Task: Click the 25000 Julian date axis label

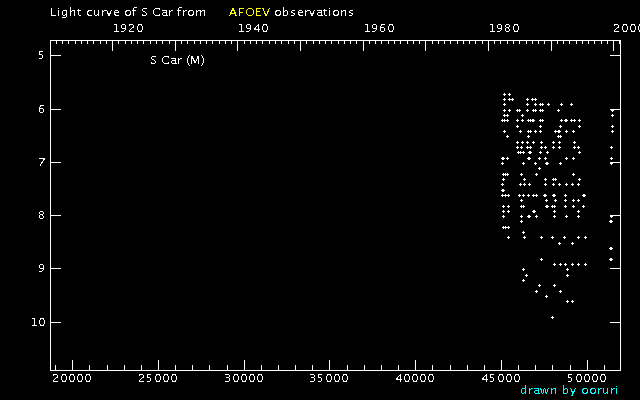Action: click(x=158, y=377)
